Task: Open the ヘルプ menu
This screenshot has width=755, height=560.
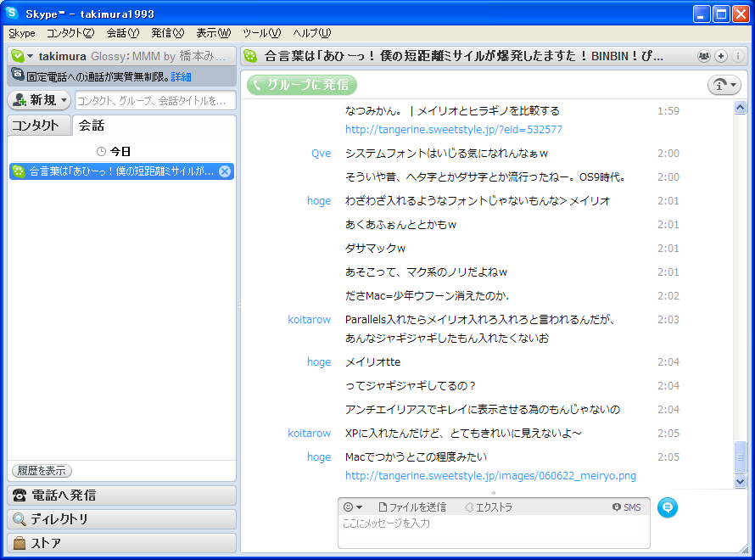Action: tap(312, 33)
